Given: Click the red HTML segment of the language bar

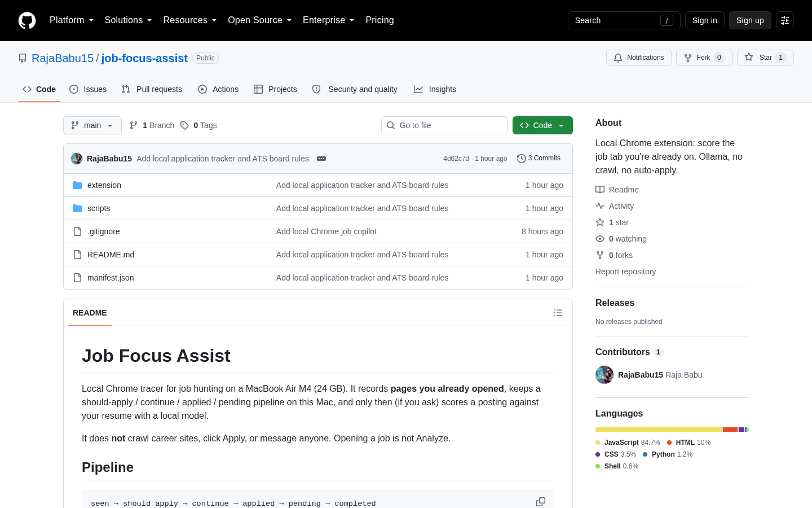Looking at the screenshot, I should [x=730, y=430].
